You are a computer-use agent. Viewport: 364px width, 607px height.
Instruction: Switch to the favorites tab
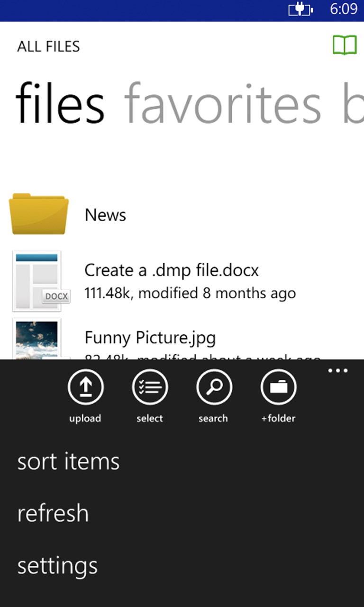click(223, 104)
